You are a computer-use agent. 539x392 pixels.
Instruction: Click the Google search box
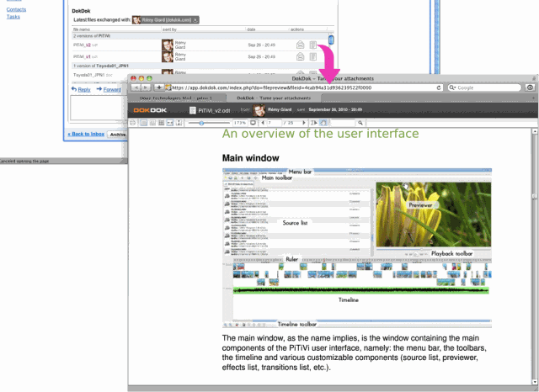click(x=488, y=87)
